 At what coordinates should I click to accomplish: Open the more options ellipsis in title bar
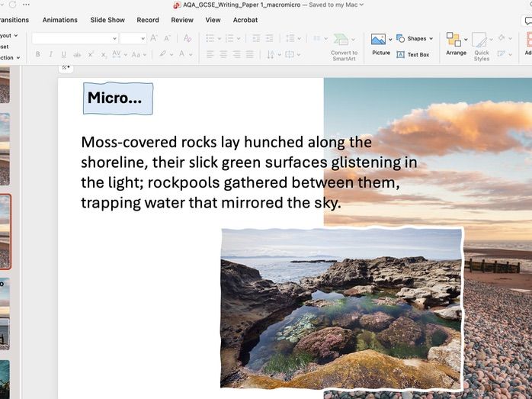[x=26, y=5]
